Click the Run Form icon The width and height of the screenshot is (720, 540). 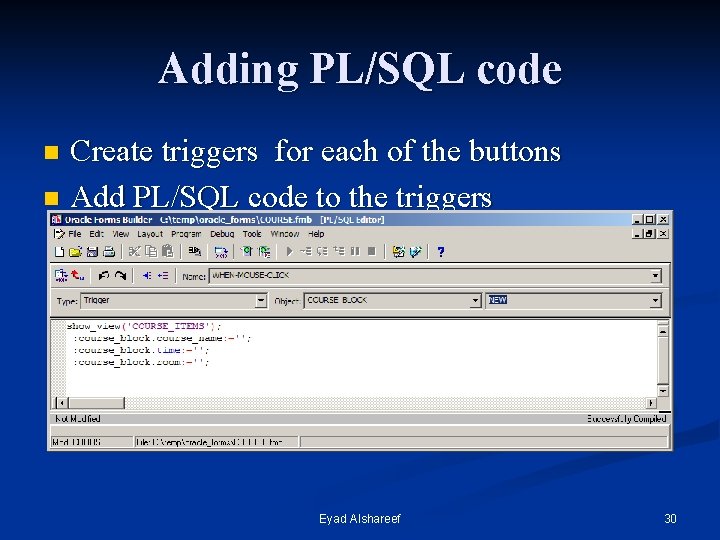coord(247,252)
